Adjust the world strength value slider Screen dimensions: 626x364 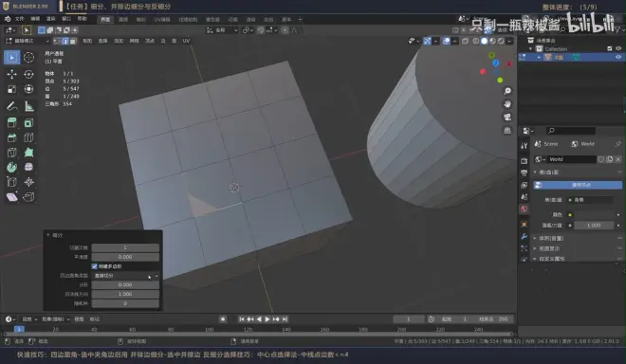pyautogui.click(x=594, y=225)
